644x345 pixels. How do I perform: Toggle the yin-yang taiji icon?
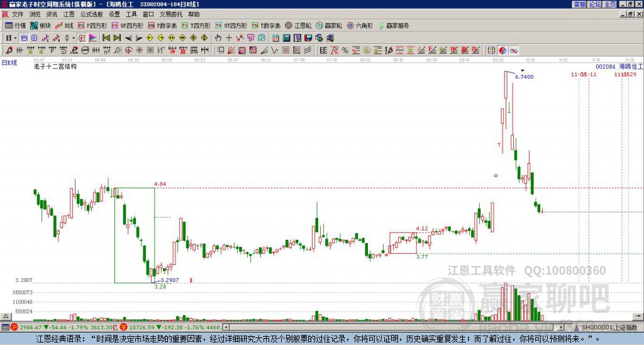tap(502, 50)
